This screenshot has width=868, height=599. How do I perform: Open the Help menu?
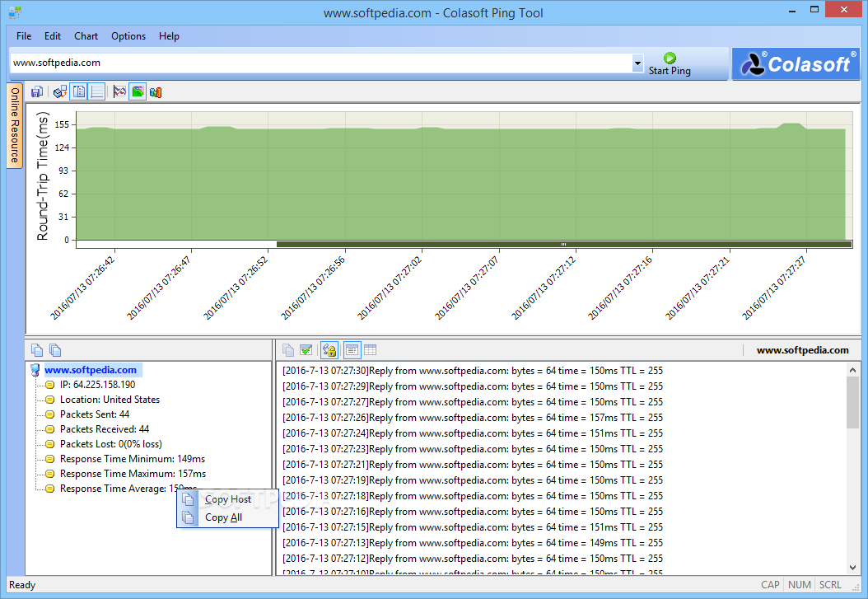pos(169,36)
